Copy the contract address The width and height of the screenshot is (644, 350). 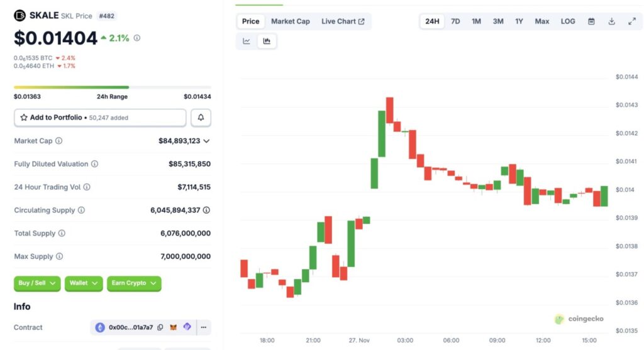click(160, 327)
